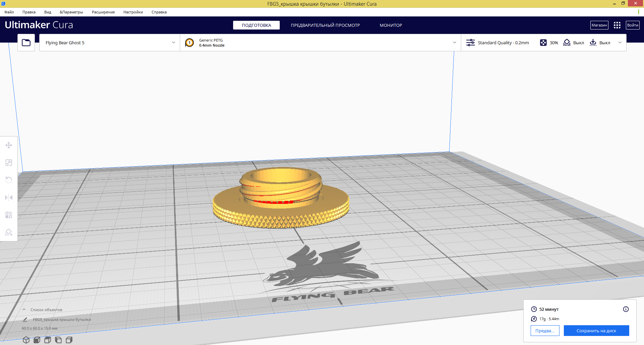
Task: Open file using the folder icon
Action: click(26, 43)
